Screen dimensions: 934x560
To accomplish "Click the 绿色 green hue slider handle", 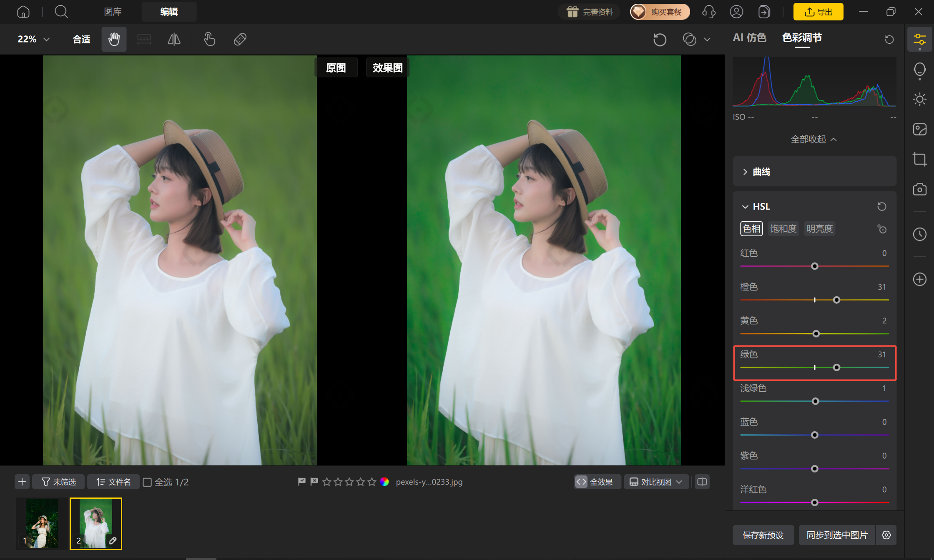I will (x=836, y=367).
